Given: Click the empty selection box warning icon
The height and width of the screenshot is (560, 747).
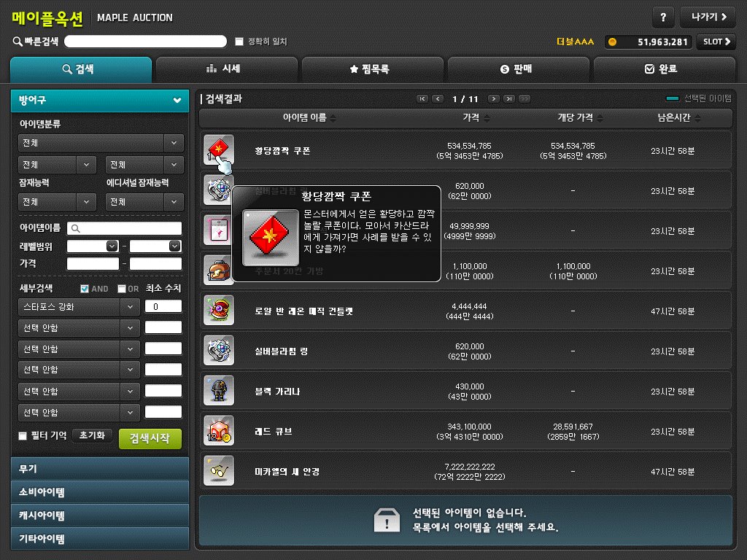Looking at the screenshot, I should (x=387, y=519).
